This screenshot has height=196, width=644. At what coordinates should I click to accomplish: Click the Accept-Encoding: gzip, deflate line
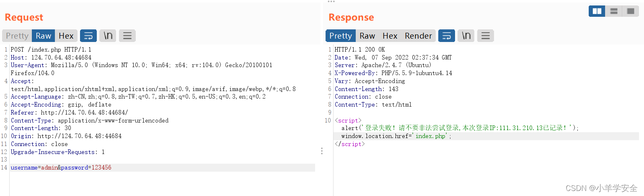61,105
